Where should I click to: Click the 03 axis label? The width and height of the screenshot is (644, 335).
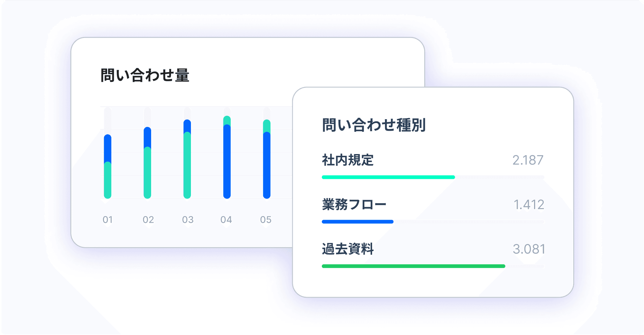tap(188, 220)
